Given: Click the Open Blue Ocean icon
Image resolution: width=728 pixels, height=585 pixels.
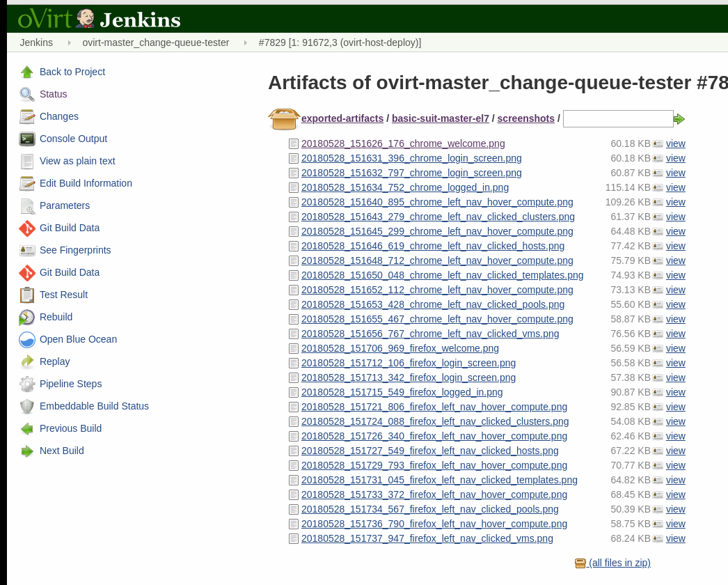Looking at the screenshot, I should tap(27, 339).
